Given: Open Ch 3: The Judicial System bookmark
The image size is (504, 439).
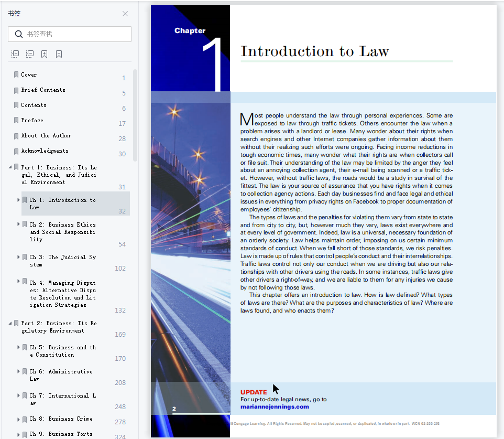Looking at the screenshot, I should click(x=63, y=261).
